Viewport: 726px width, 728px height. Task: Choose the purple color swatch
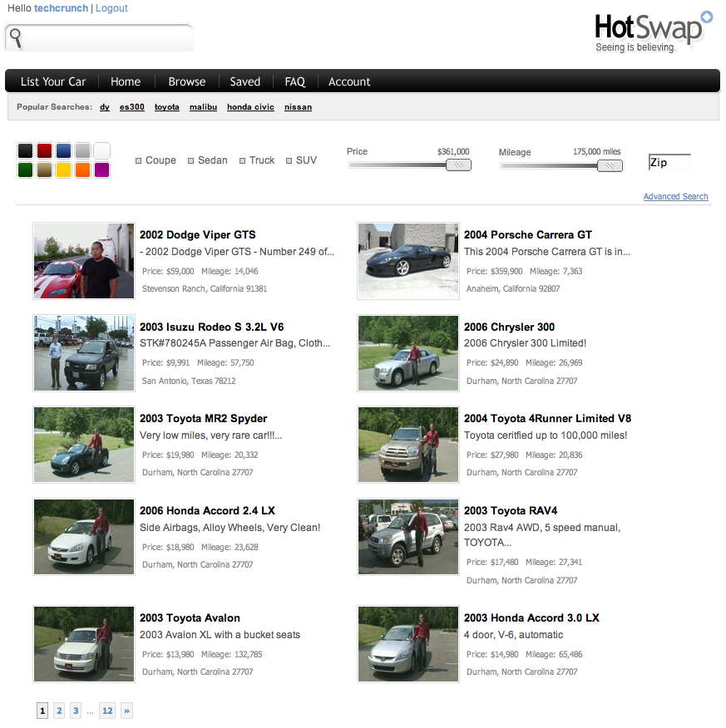(101, 170)
